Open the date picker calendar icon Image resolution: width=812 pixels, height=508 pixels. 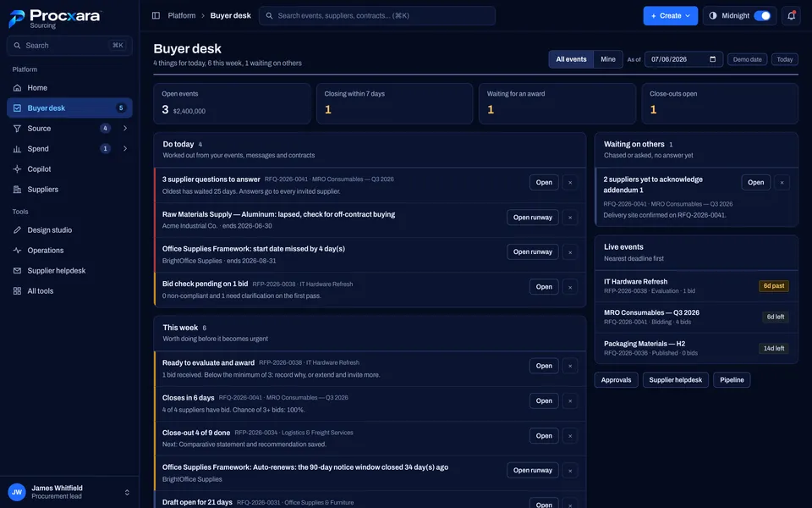(712, 59)
